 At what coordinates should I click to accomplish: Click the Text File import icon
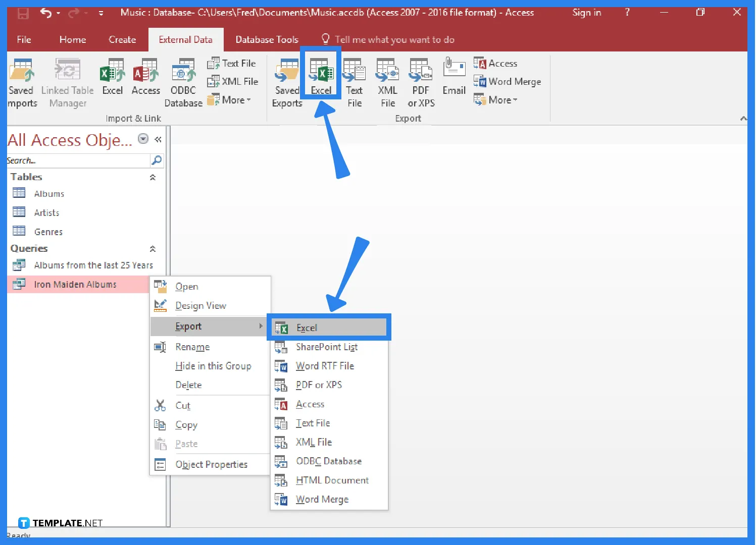pos(232,63)
